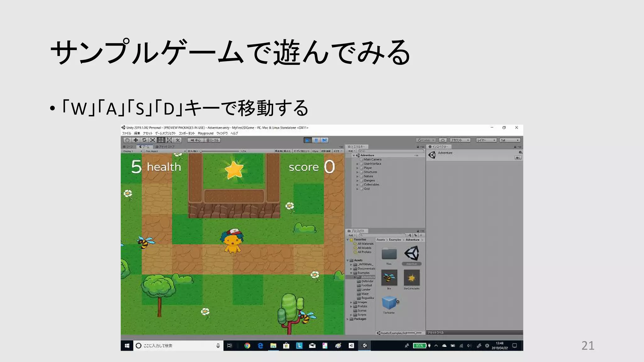Select All Prefabs favorite
The width and height of the screenshot is (644, 362).
pyautogui.click(x=364, y=252)
